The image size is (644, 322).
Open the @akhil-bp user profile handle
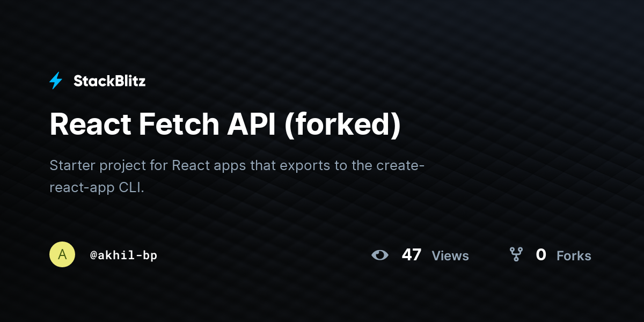coord(123,255)
